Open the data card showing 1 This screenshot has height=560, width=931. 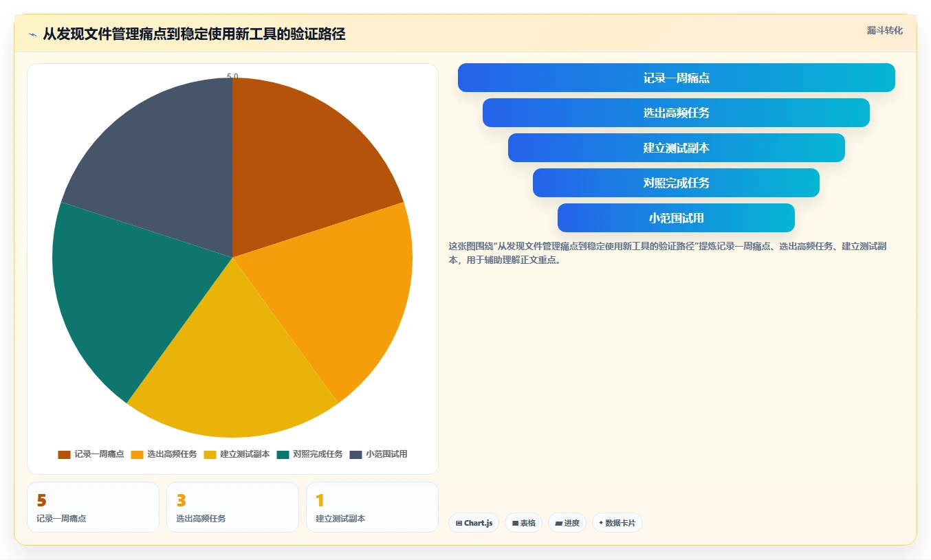coord(372,507)
